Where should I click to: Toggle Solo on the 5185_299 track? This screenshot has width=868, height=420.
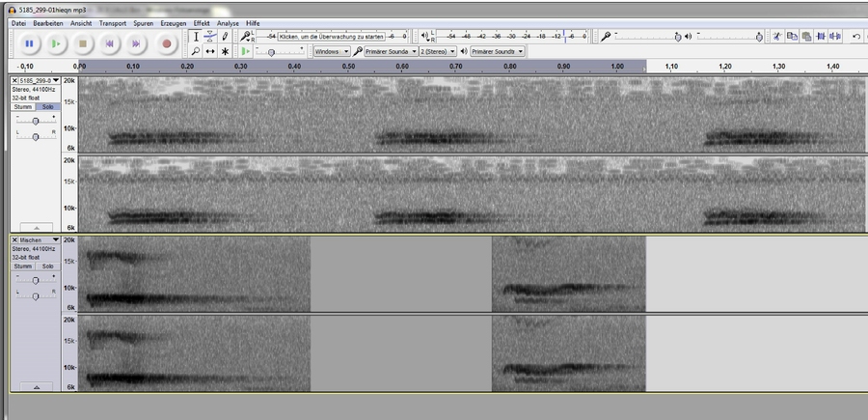pos(47,106)
